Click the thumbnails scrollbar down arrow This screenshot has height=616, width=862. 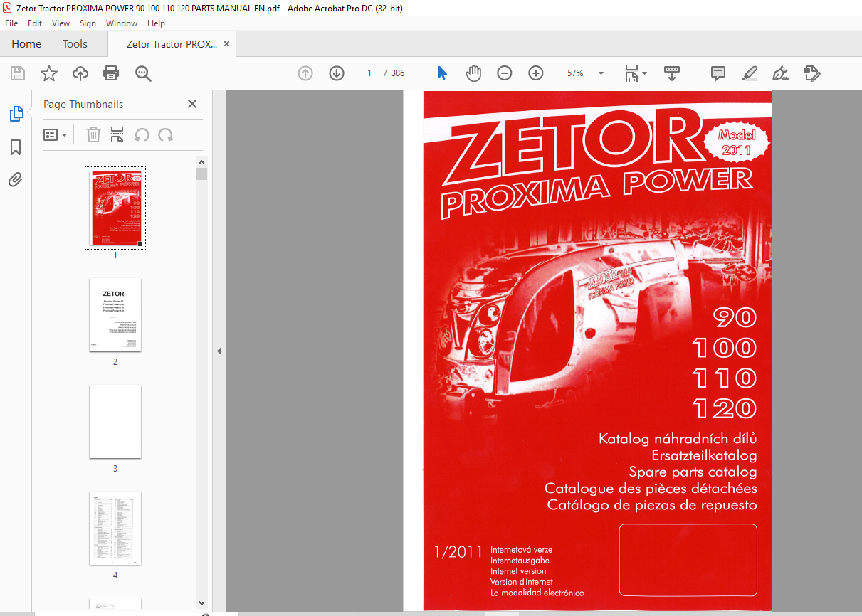pos(202,603)
